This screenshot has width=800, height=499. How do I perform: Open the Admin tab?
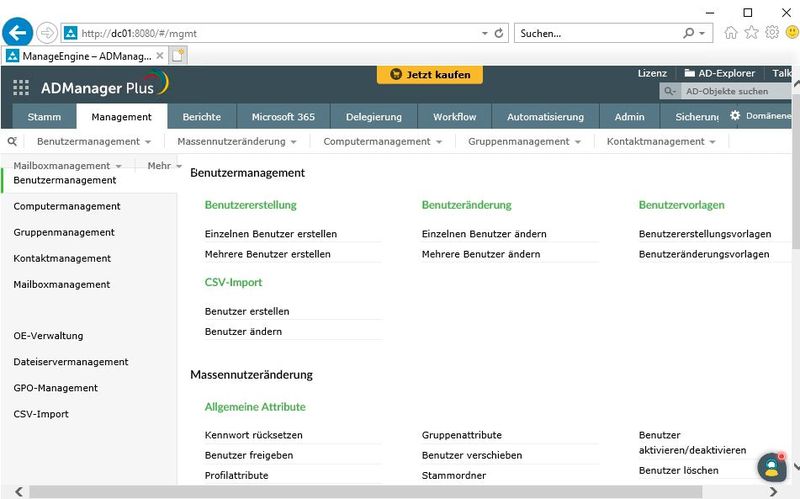click(x=630, y=116)
